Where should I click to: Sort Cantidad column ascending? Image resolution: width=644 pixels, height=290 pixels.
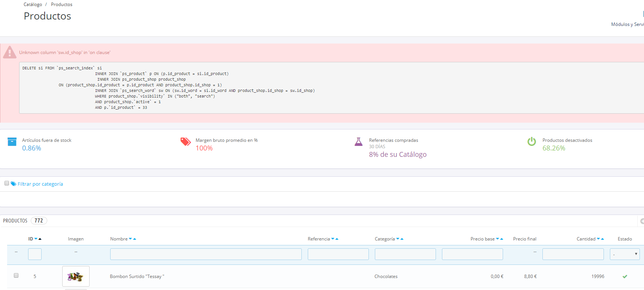pos(602,239)
